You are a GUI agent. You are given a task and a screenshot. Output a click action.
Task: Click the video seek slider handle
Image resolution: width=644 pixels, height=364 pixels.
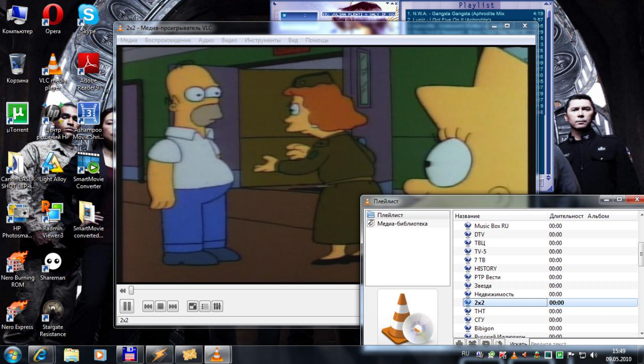coord(131,290)
